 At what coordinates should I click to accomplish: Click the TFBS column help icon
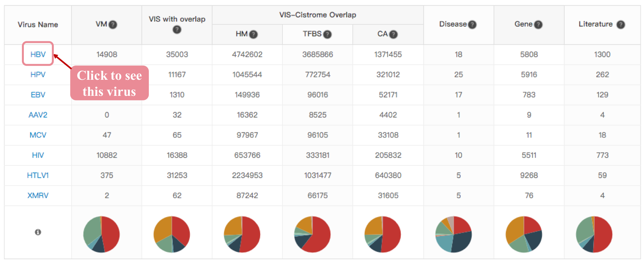[327, 34]
